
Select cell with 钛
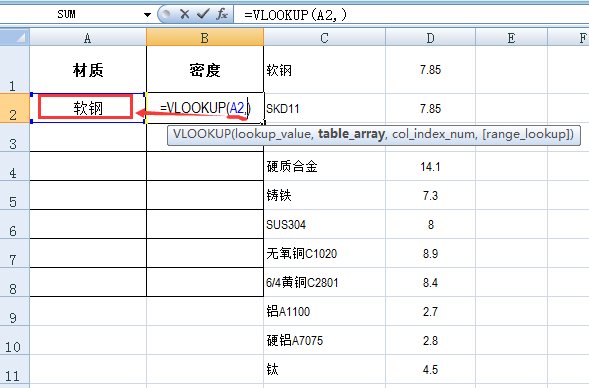325,369
